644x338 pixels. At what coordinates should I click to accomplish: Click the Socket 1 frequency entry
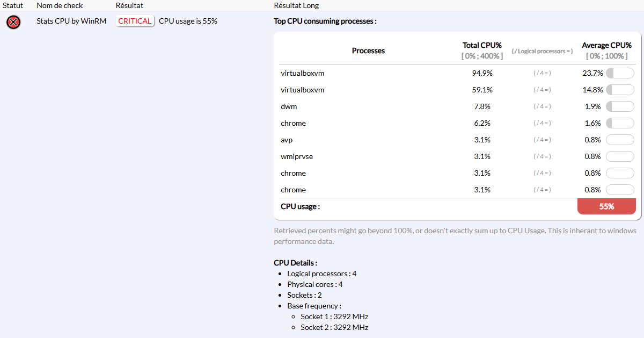pos(334,317)
